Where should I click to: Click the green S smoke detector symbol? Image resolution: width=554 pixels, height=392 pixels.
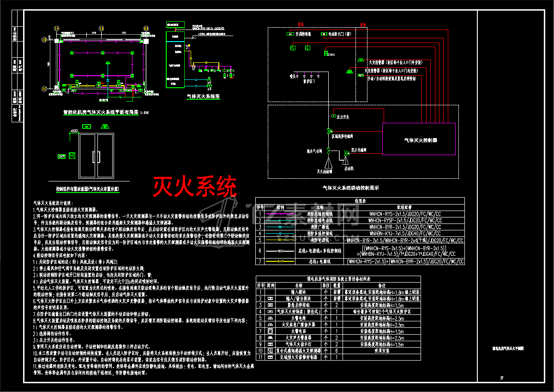(293, 48)
